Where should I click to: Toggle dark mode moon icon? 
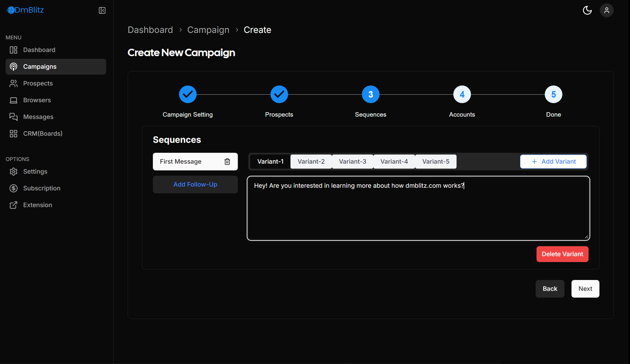pos(587,10)
